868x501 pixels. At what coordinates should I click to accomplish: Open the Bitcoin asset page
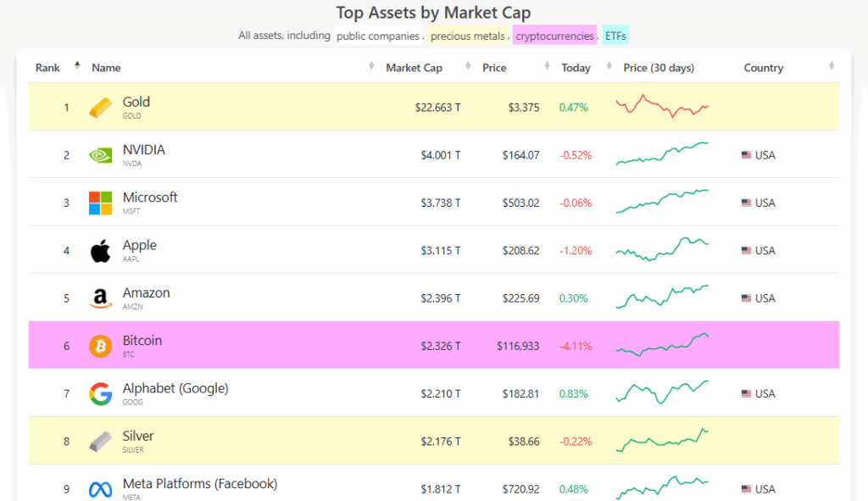coord(142,341)
